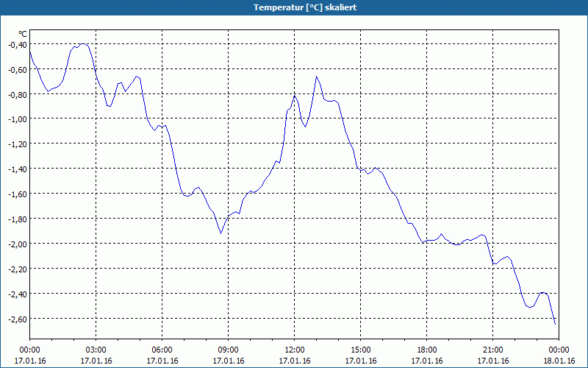Select the -2,20 y-axis label
This screenshot has width=588, height=368.
pyautogui.click(x=17, y=269)
